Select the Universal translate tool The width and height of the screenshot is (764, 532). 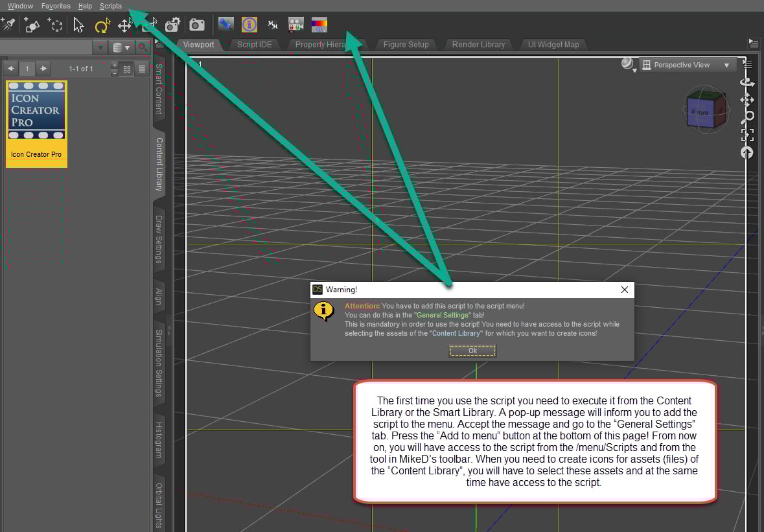pyautogui.click(x=123, y=26)
